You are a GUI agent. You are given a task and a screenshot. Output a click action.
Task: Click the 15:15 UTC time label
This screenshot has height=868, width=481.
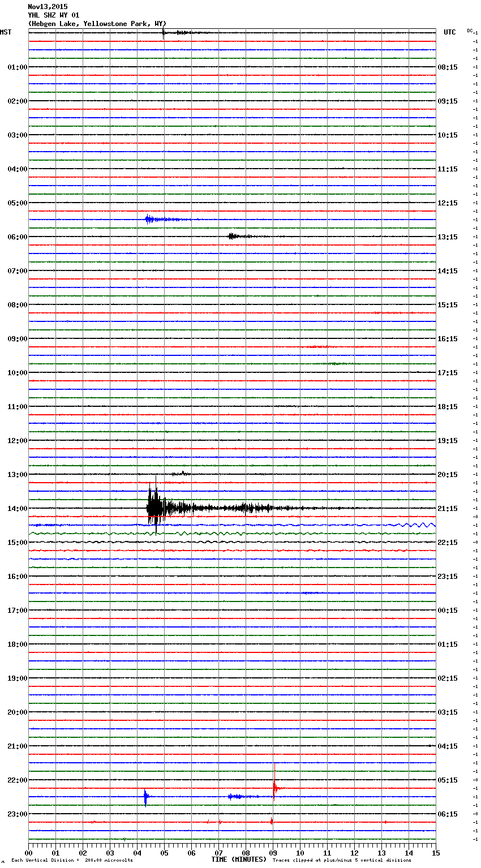pos(448,305)
